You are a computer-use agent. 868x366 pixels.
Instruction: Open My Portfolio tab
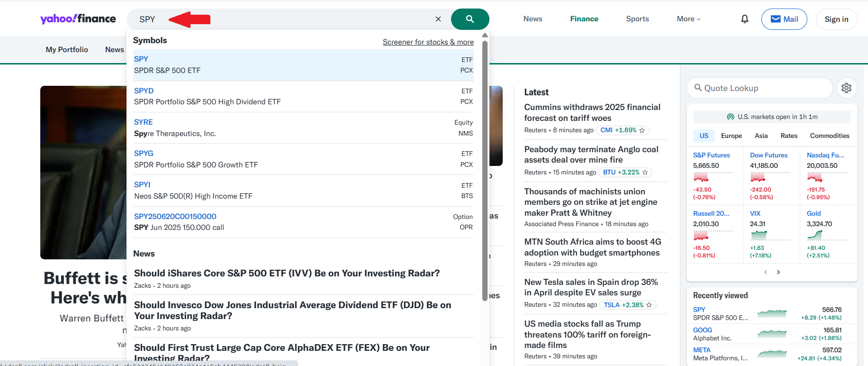67,50
